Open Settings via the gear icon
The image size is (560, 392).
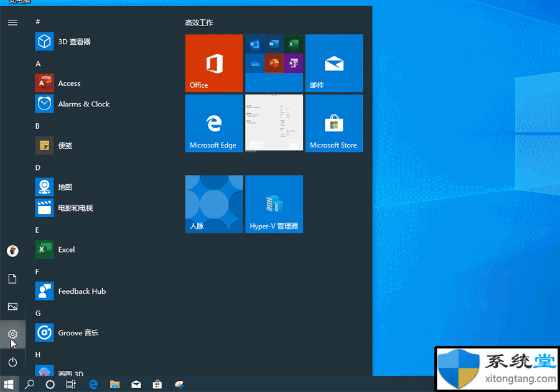pos(12,334)
